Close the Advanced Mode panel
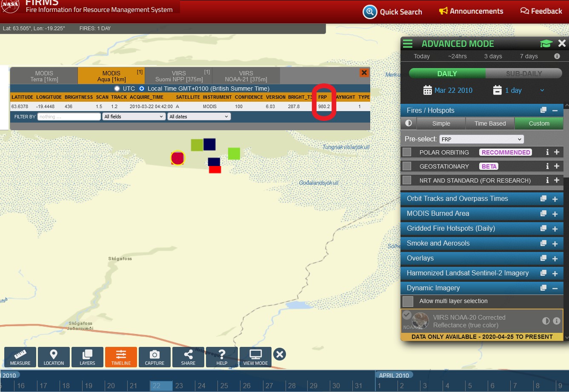Screen dimensions: 569x392 (562, 43)
